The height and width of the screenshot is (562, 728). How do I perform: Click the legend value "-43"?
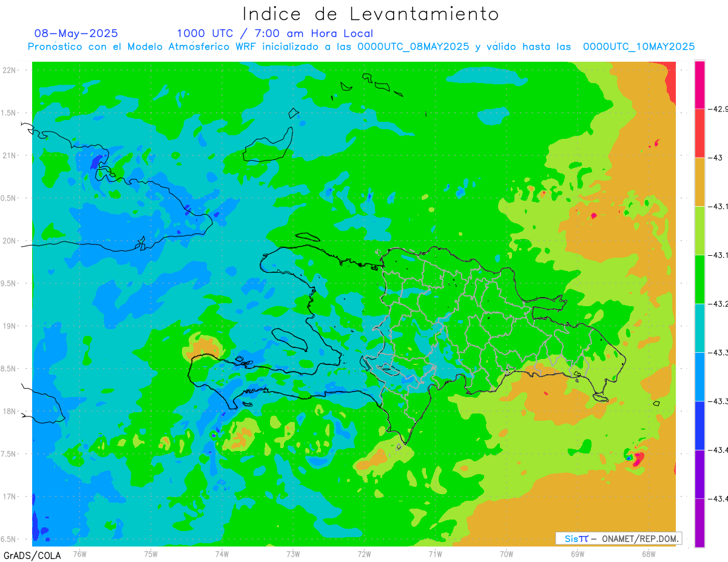716,158
